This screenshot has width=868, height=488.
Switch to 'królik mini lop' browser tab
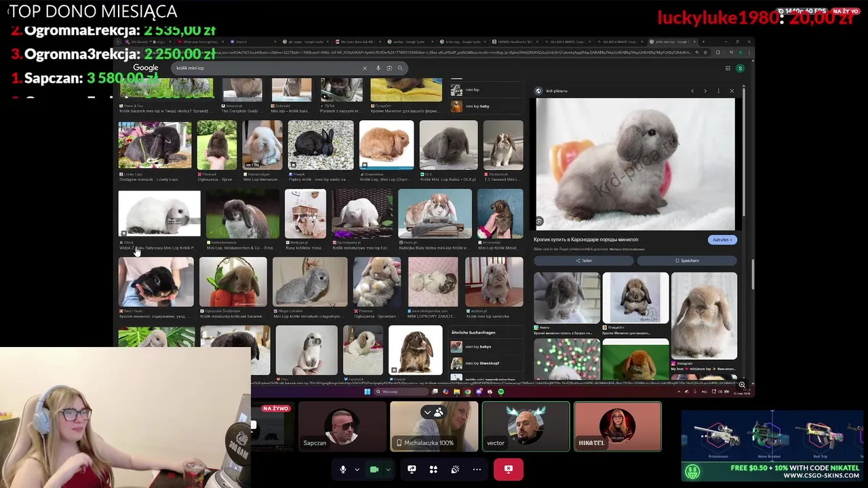[x=671, y=41]
